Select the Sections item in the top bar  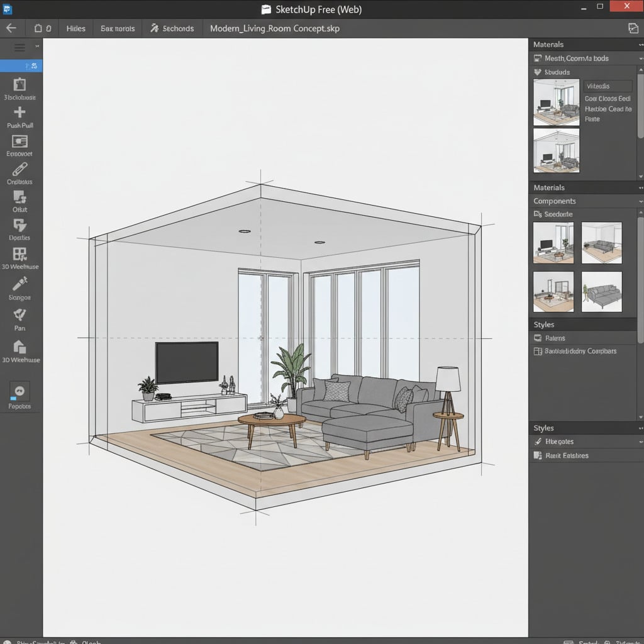(172, 28)
